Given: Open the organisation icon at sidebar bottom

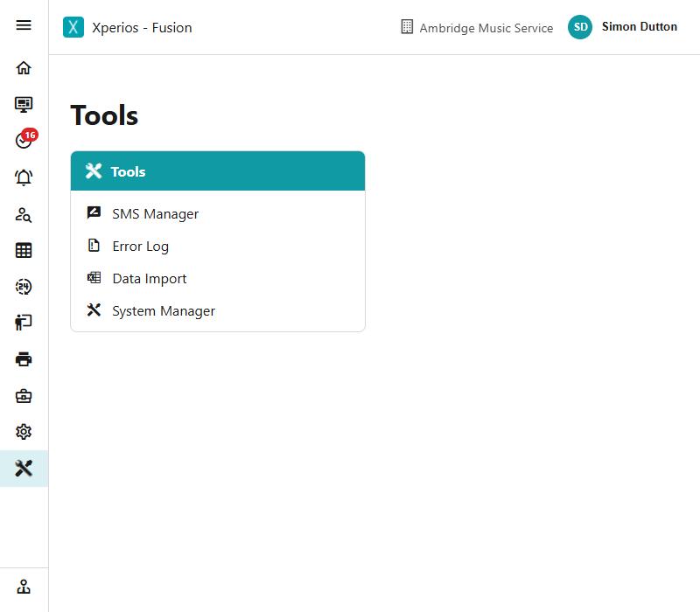Looking at the screenshot, I should pos(24,587).
